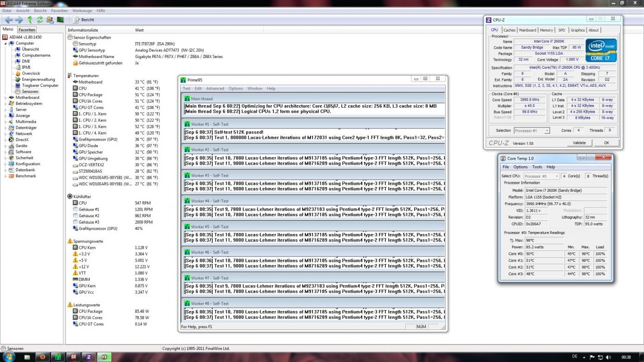644x362 pixels.
Task: Click the Netzwerk icon in the tree
Action: [x=12, y=134]
